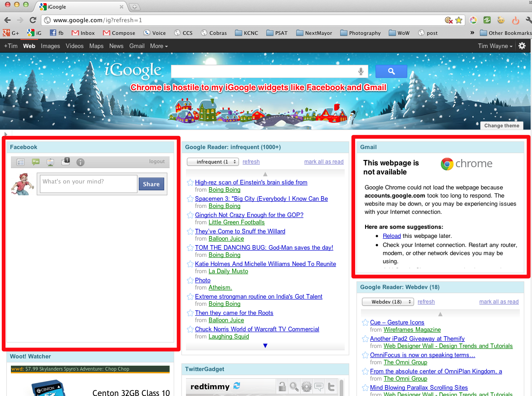Reload the page with the refresh icon
The image size is (532, 396).
point(33,20)
